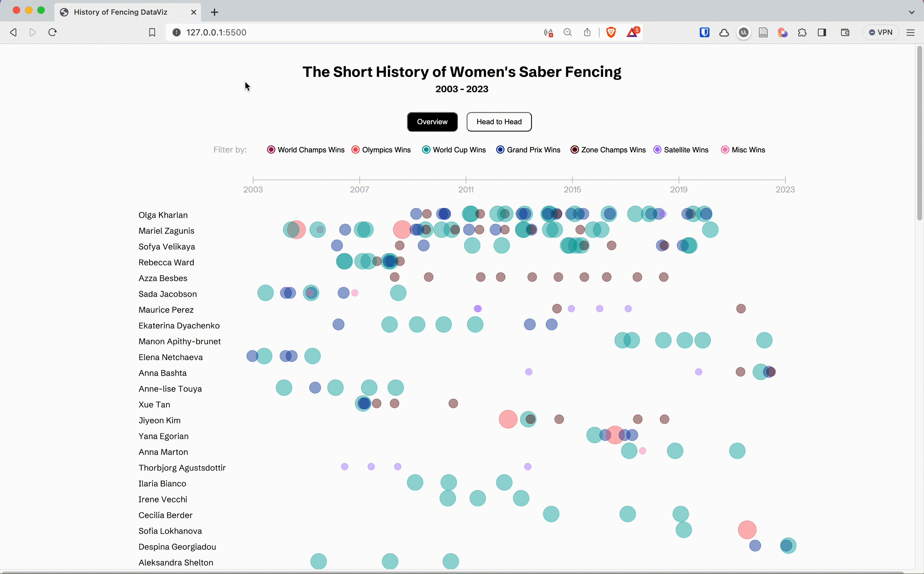Expand the tab search chevron
The image size is (924, 574).
pos(911,12)
